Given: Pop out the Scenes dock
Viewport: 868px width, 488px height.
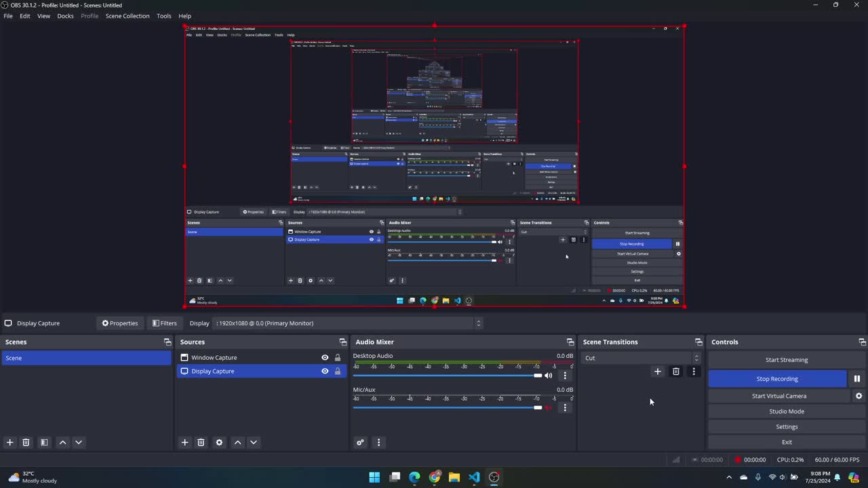Looking at the screenshot, I should 167,342.
